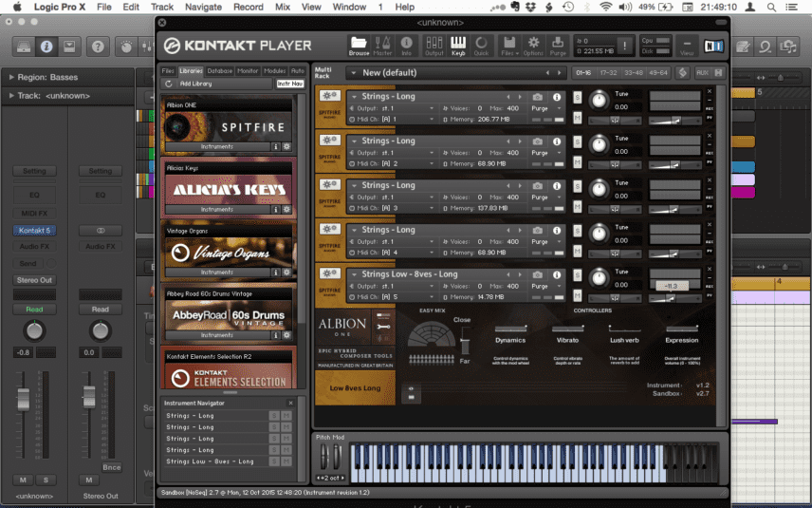Open Purge dropdown on Strings Low - 8ves
This screenshot has width=812, height=508.
point(546,286)
